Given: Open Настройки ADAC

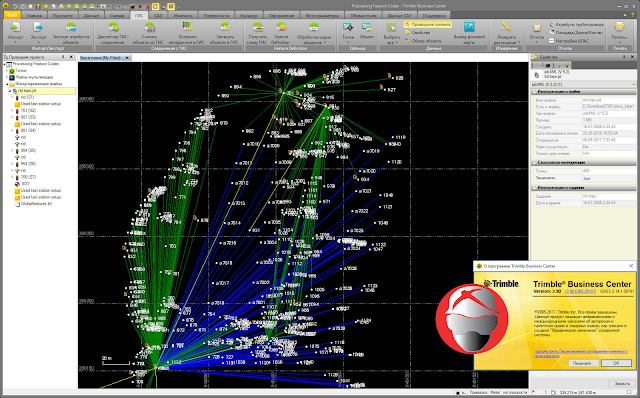Looking at the screenshot, I should point(569,41).
